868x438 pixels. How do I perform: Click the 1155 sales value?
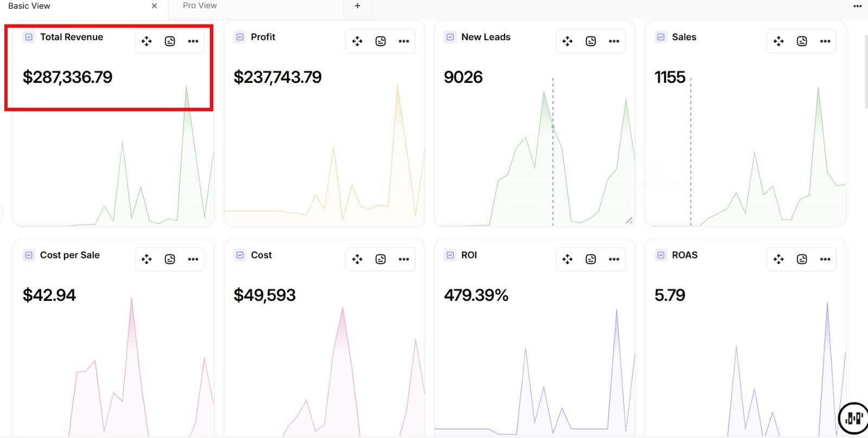click(x=670, y=78)
